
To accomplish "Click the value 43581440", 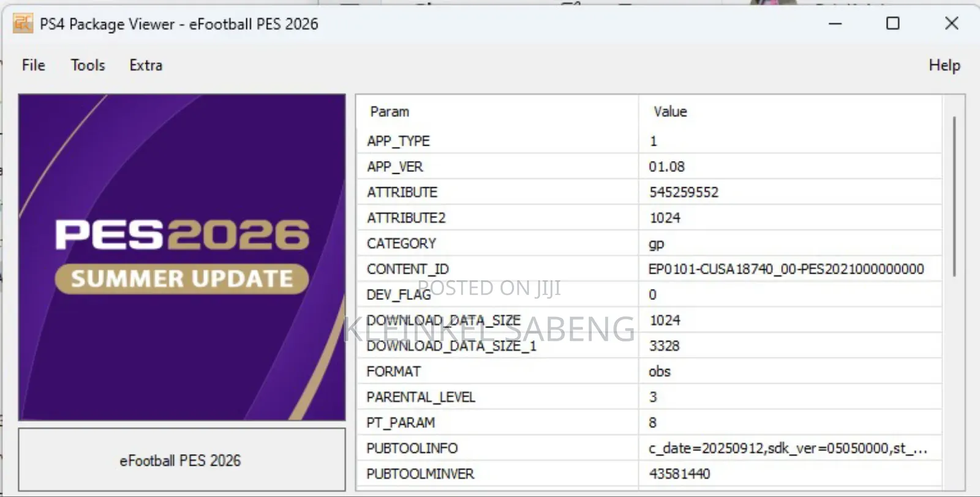I will click(x=679, y=474).
